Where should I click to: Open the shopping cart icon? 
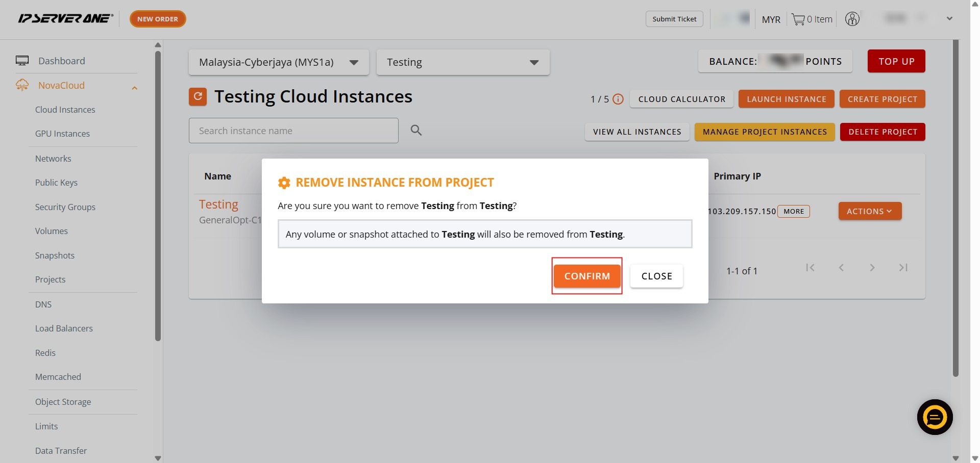[798, 19]
